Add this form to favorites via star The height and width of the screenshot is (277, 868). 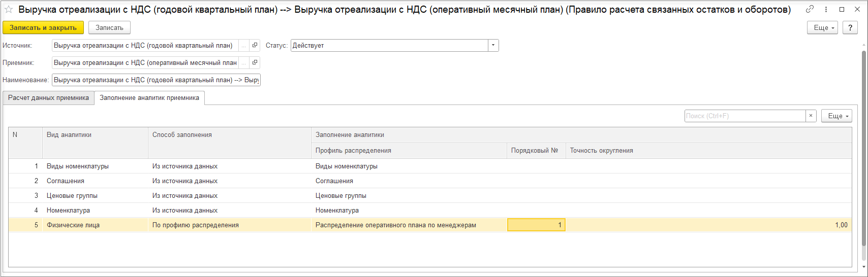pos(8,10)
